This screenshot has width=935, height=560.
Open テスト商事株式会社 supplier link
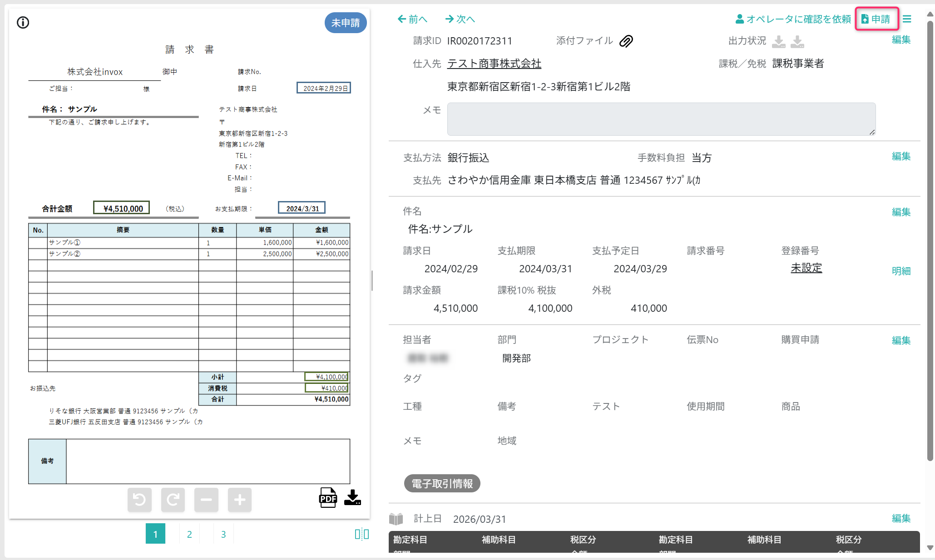tap(494, 64)
